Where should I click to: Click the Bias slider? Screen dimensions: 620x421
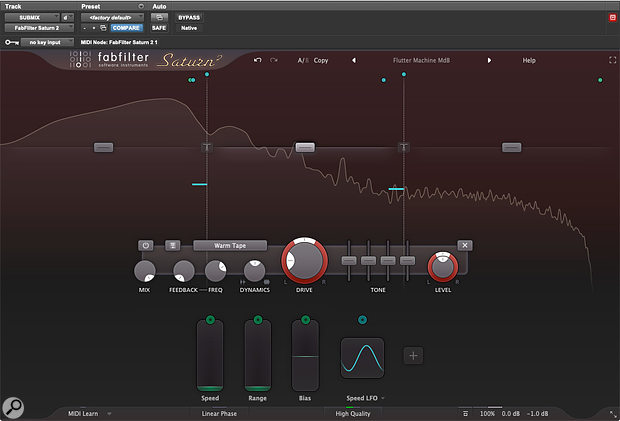305,356
